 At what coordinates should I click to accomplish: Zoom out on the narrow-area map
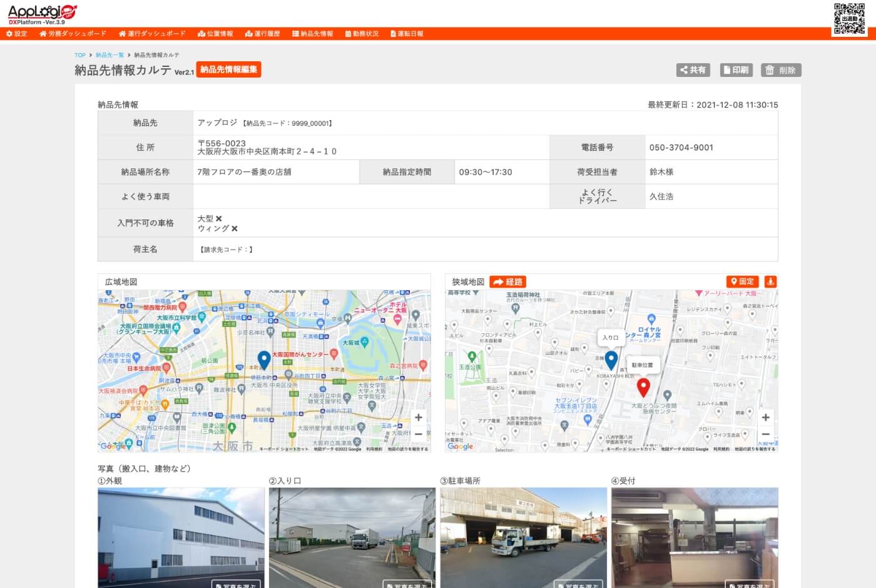tap(765, 434)
